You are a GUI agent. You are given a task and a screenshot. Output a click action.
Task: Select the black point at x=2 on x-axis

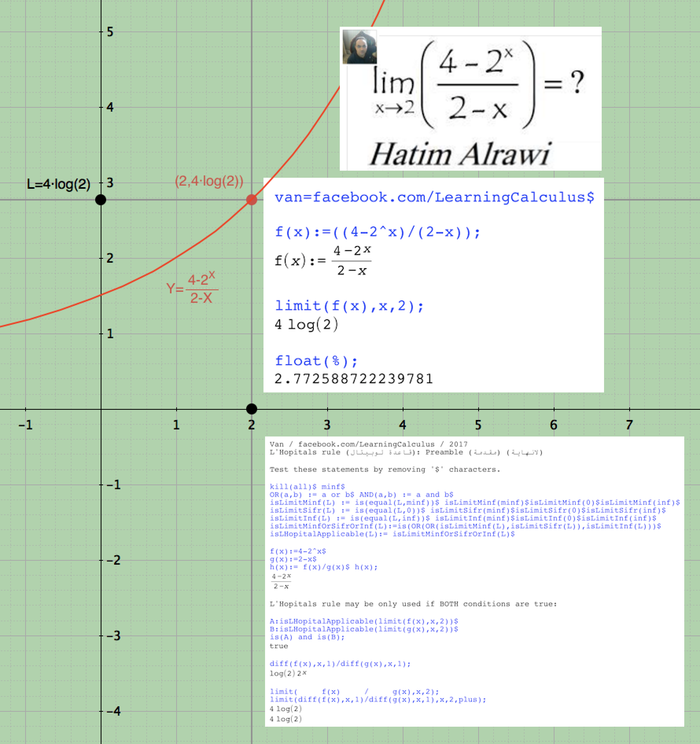(252, 409)
